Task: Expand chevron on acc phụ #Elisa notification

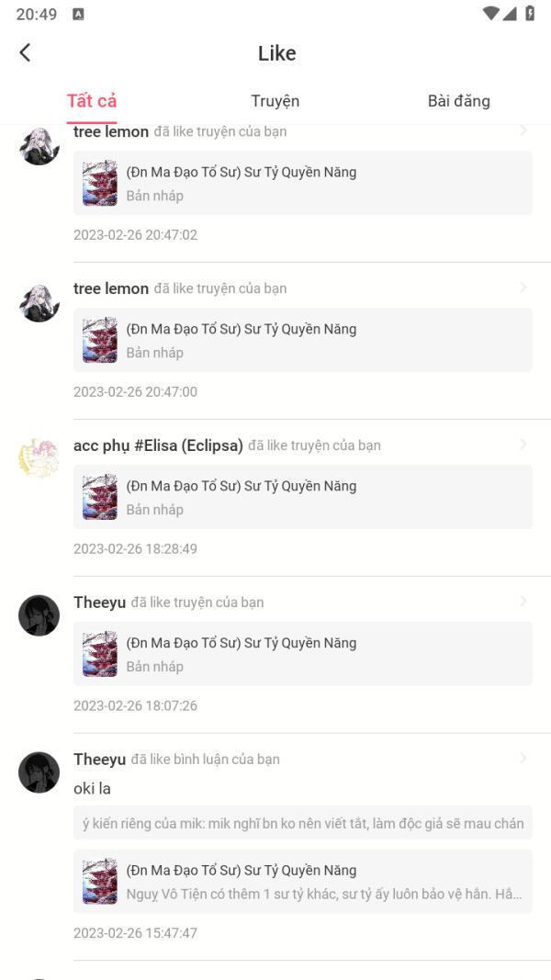Action: (x=523, y=445)
